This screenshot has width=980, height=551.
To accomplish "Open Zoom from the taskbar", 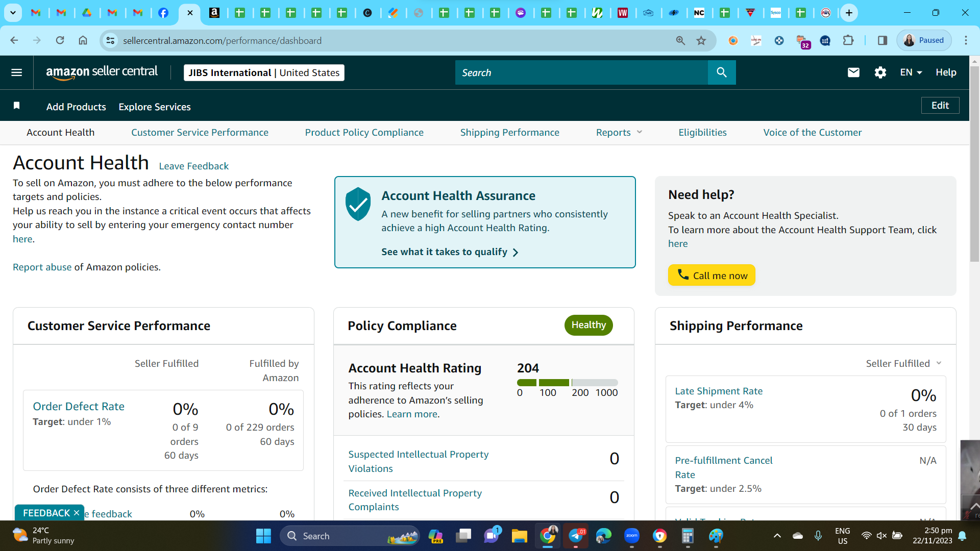I will [632, 536].
